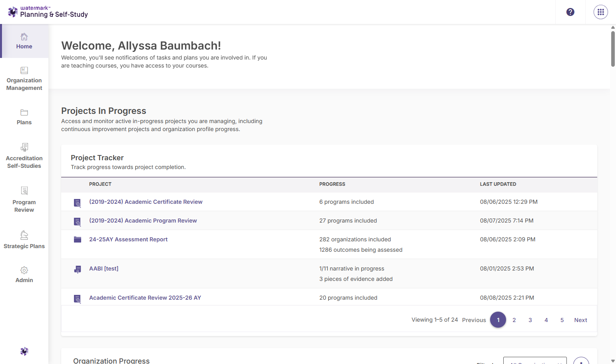The width and height of the screenshot is (616, 364).
Task: Select the Home menu label
Action: pyautogui.click(x=24, y=46)
